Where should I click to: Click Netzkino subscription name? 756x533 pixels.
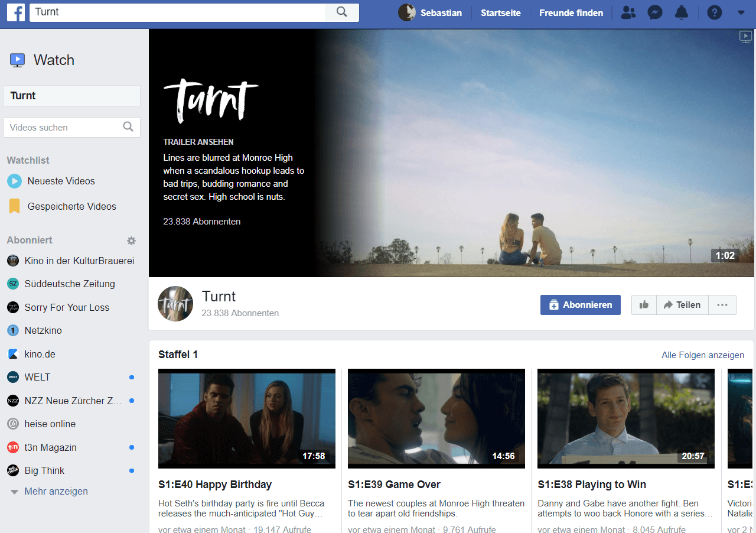pos(43,331)
